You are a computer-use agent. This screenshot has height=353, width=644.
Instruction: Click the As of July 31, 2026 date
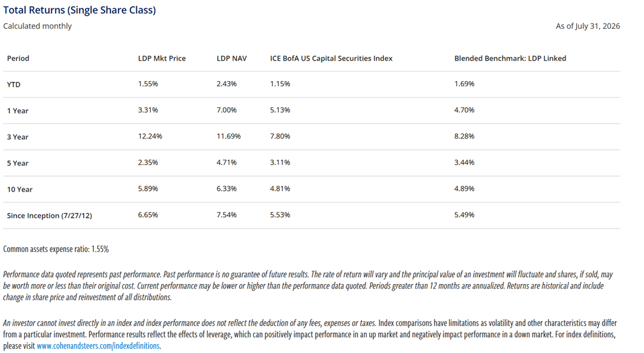coord(588,26)
